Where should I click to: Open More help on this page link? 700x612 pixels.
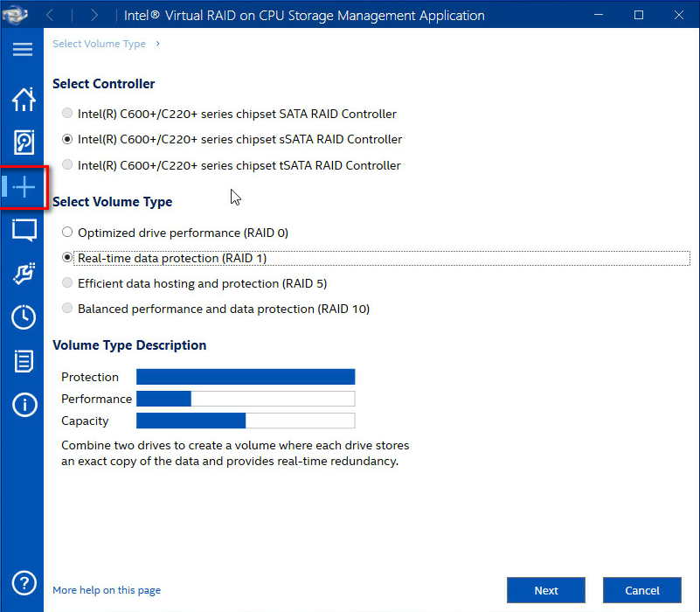tap(107, 590)
